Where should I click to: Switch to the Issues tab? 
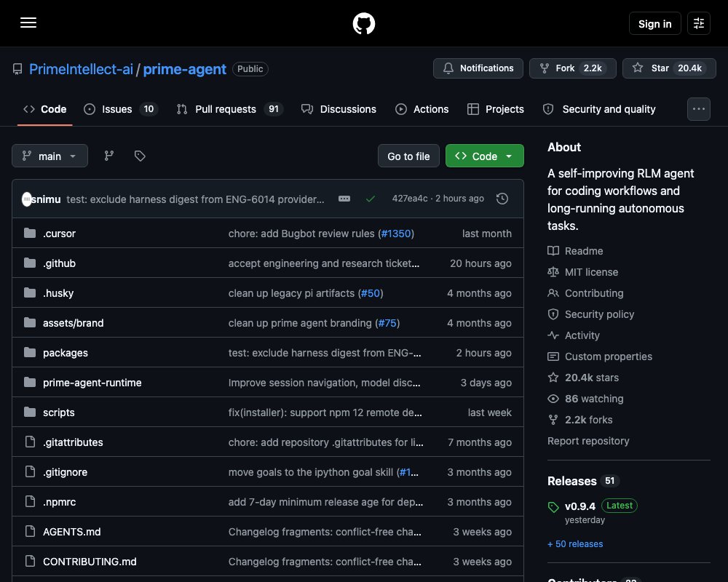[121, 109]
